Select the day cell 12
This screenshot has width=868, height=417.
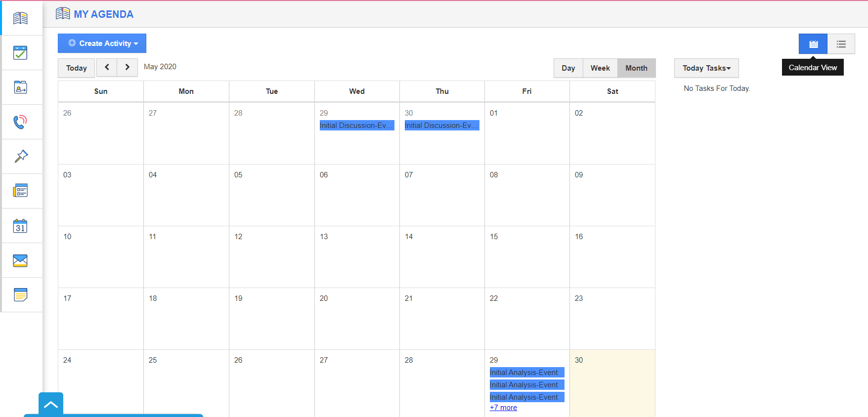[x=272, y=257]
